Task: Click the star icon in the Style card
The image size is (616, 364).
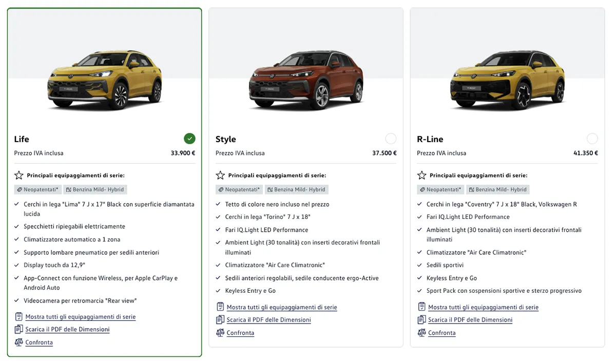Action: (220, 175)
